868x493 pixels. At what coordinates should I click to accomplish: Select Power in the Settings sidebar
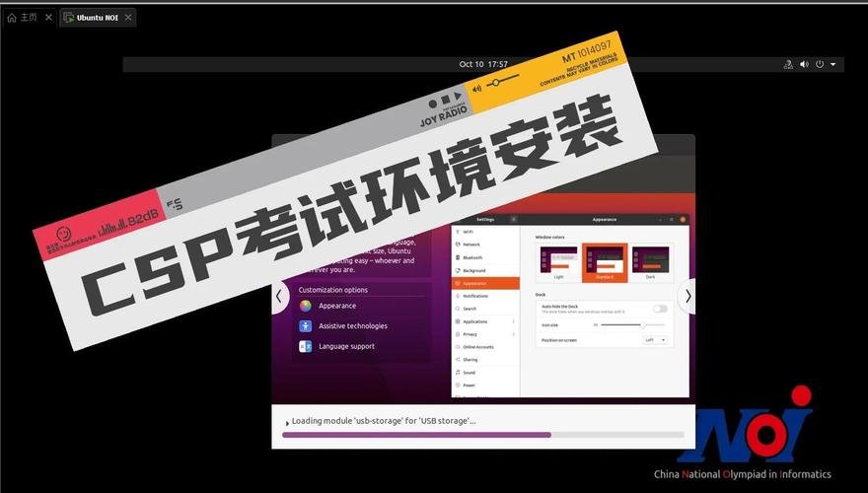coord(485,386)
